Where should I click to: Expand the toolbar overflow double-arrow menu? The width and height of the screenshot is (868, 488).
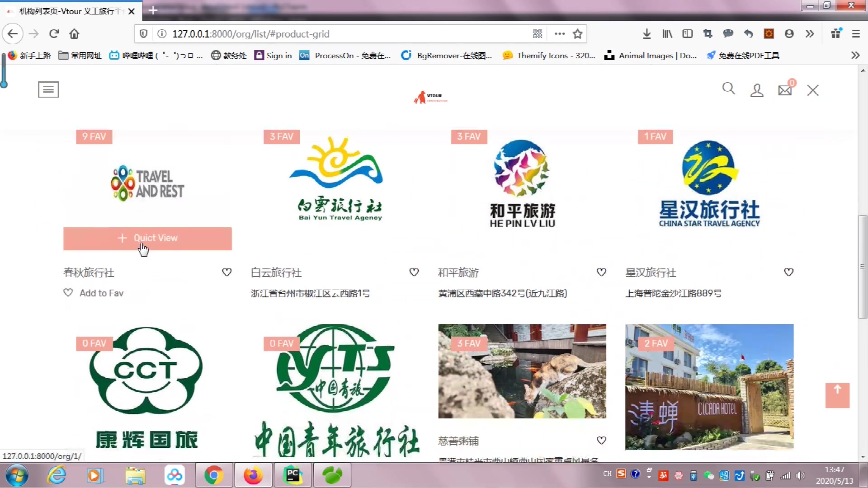[x=809, y=33]
